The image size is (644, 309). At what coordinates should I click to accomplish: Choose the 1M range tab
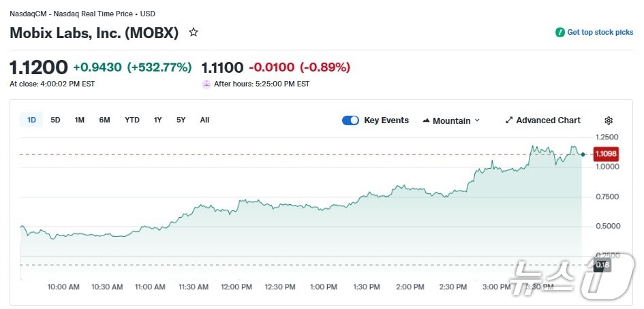pos(80,120)
